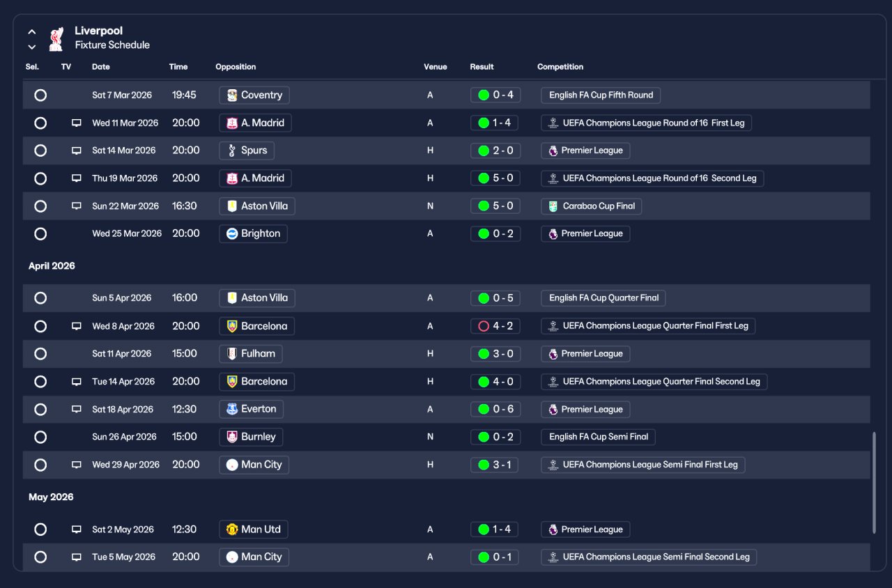Viewport: 892px width, 588px height.
Task: Click the April 2026 month heading
Action: pos(52,266)
